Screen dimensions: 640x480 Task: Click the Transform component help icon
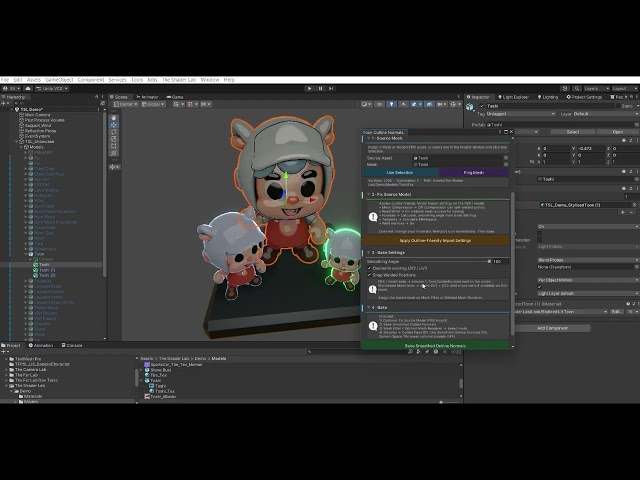point(624,140)
